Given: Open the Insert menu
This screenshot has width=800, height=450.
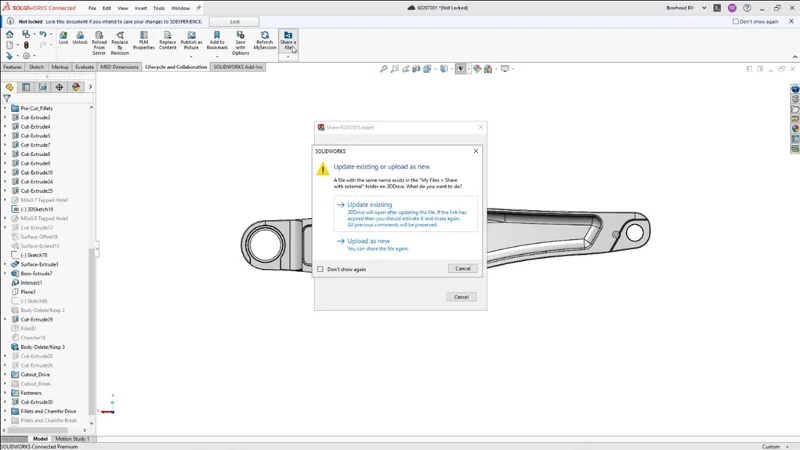Looking at the screenshot, I should [140, 8].
